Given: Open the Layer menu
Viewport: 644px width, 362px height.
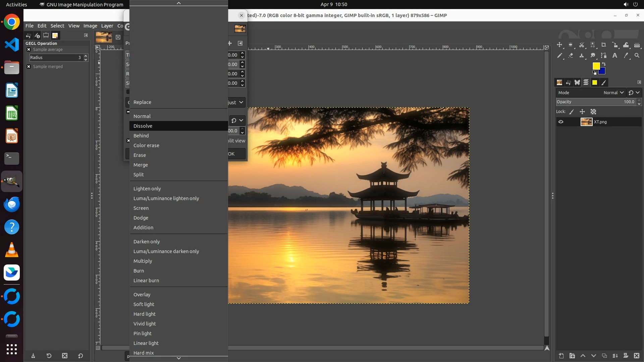Looking at the screenshot, I should [107, 26].
